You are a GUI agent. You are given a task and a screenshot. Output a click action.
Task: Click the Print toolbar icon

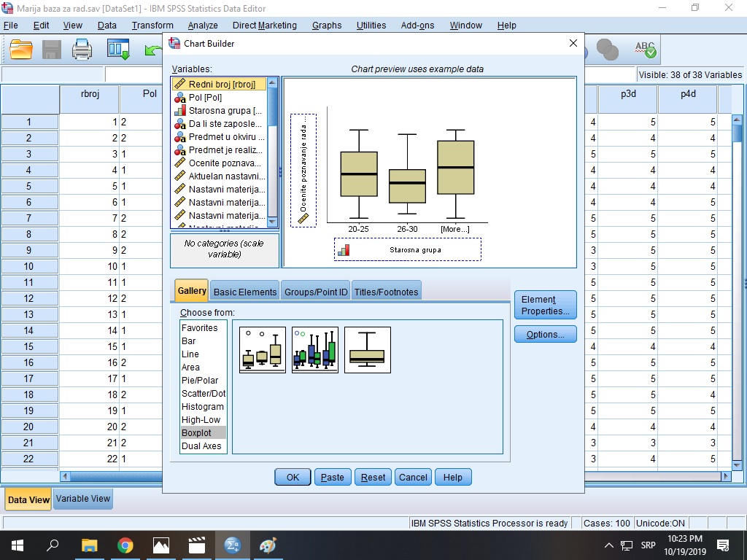click(82, 49)
